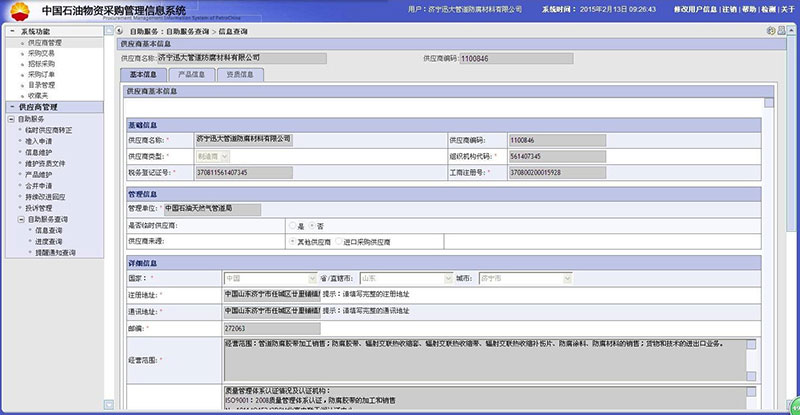Click the round icon at top-right of content
The height and width of the screenshot is (415, 800).
771,31
